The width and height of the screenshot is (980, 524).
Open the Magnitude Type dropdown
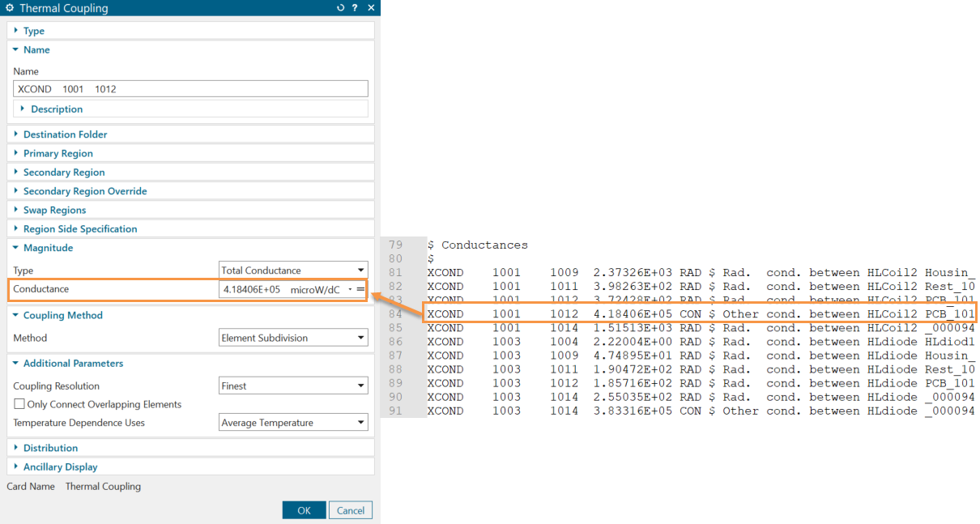[293, 271]
